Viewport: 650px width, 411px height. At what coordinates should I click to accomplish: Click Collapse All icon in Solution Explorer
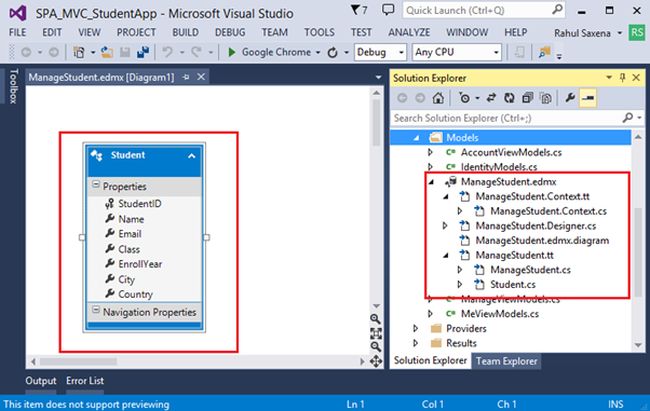pos(527,98)
